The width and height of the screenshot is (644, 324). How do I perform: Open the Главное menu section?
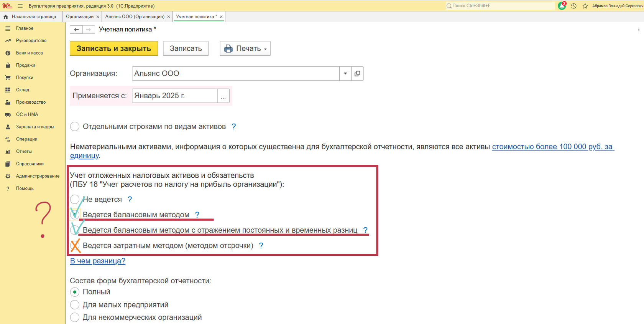click(25, 28)
